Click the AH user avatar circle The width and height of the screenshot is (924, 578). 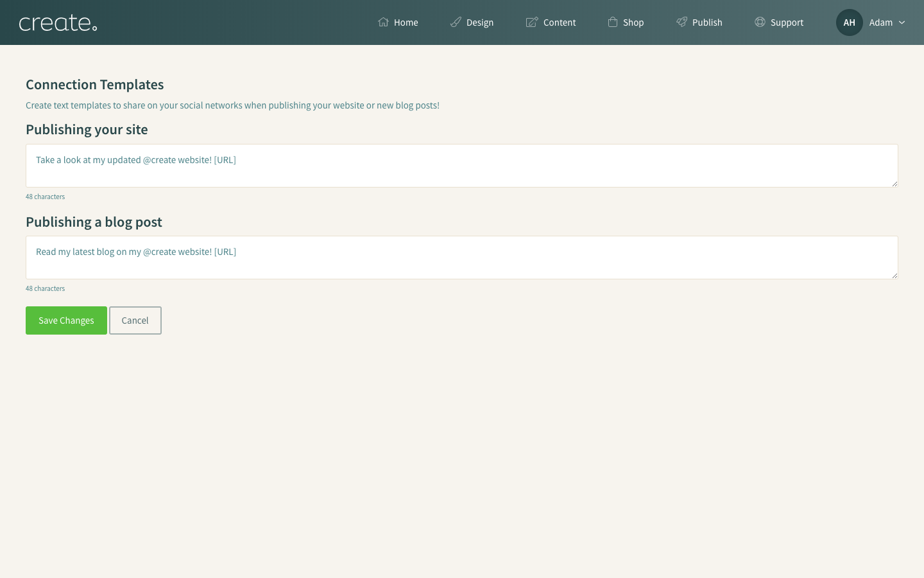(849, 22)
